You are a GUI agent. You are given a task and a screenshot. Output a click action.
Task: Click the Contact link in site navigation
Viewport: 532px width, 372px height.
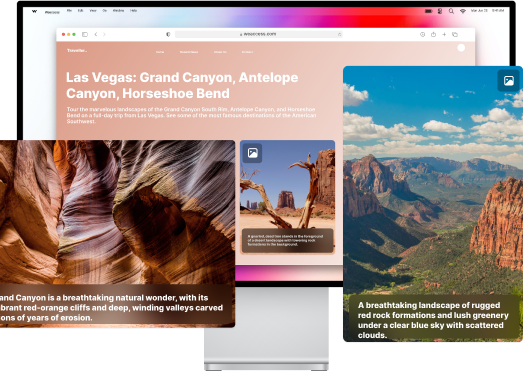click(x=247, y=52)
